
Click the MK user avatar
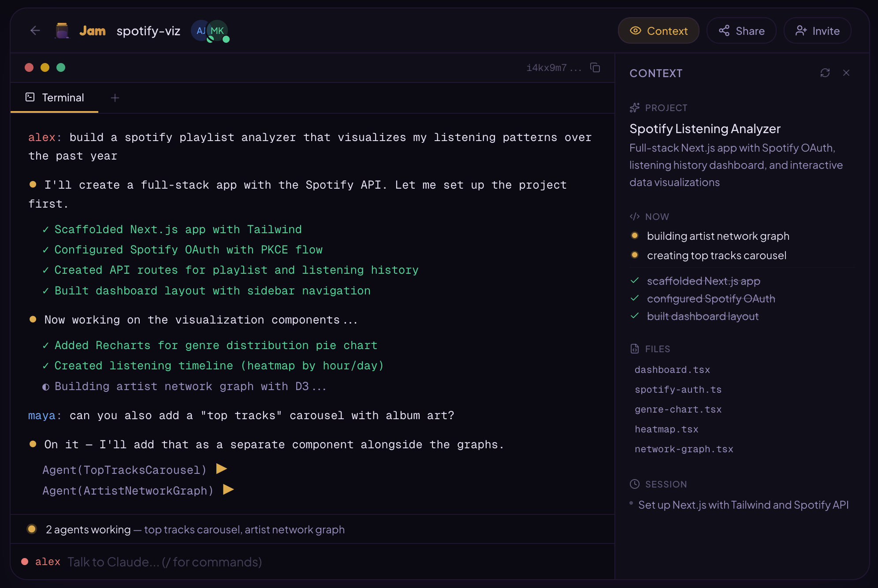pos(218,31)
